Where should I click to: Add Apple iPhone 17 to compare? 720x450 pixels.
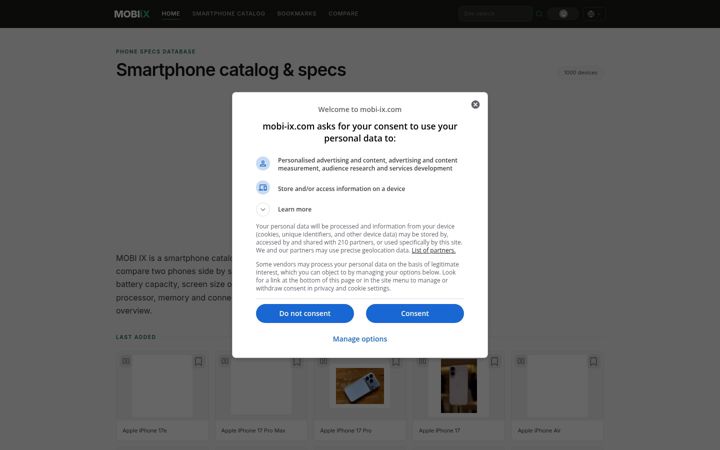422,361
